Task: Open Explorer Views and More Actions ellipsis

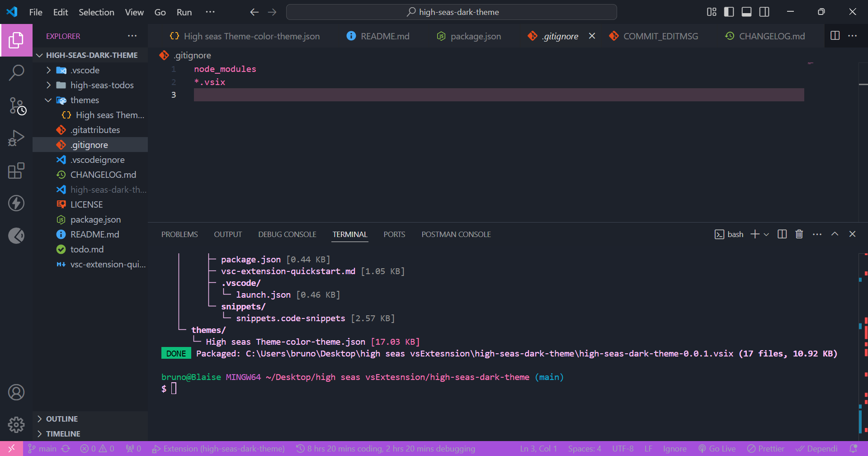Action: [x=132, y=36]
